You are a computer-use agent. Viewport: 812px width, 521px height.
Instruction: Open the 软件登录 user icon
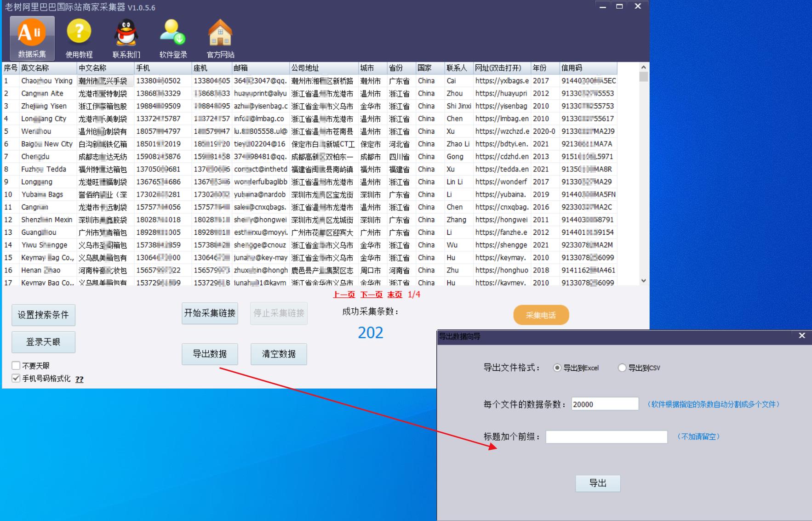[173, 39]
